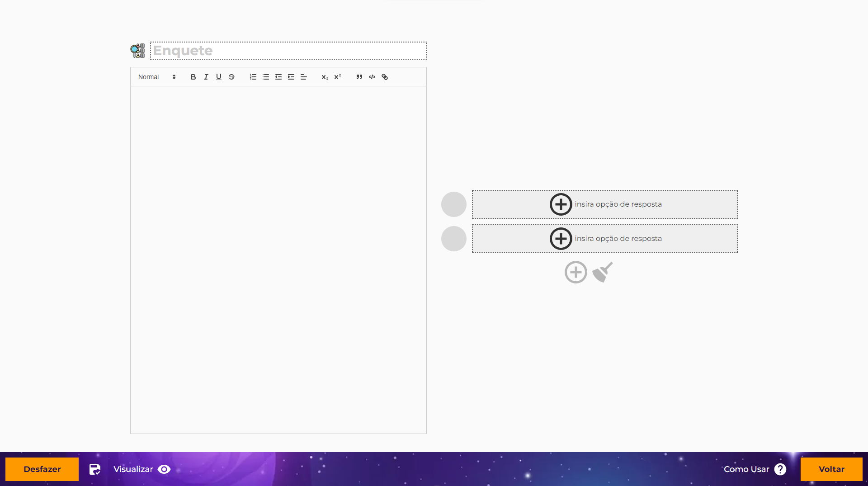The image size is (868, 486).
Task: Click first 'insira opção de resposta' field
Action: [x=604, y=204]
